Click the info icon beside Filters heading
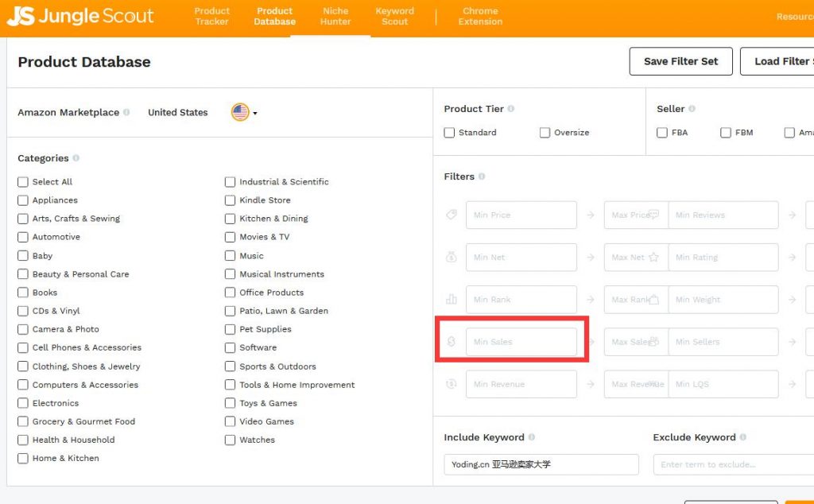Image resolution: width=814 pixels, height=504 pixels. click(x=482, y=176)
